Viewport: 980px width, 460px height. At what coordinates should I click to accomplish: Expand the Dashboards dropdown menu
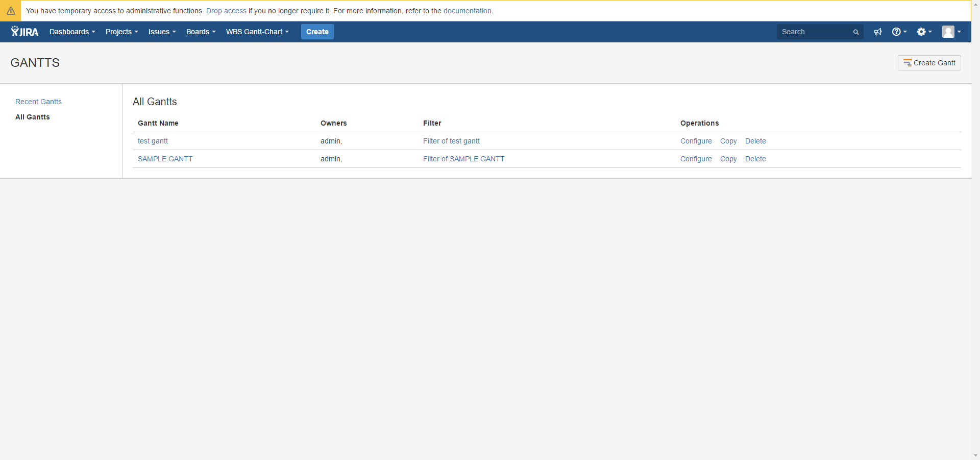click(72, 32)
